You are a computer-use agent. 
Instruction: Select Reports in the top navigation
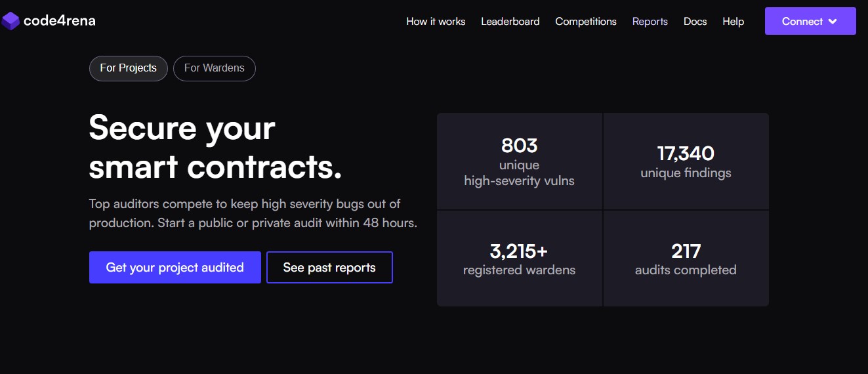point(650,22)
